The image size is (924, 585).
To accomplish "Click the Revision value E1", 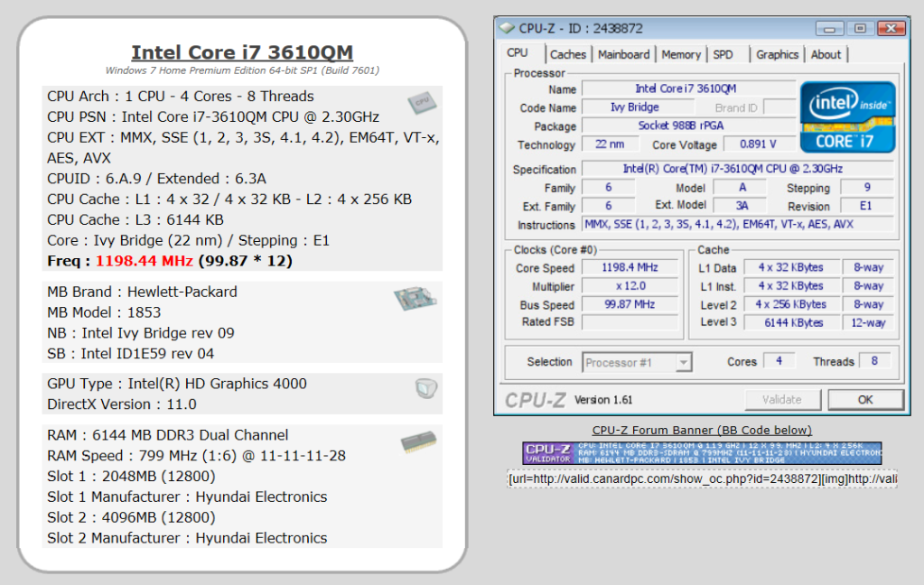I will pos(865,206).
